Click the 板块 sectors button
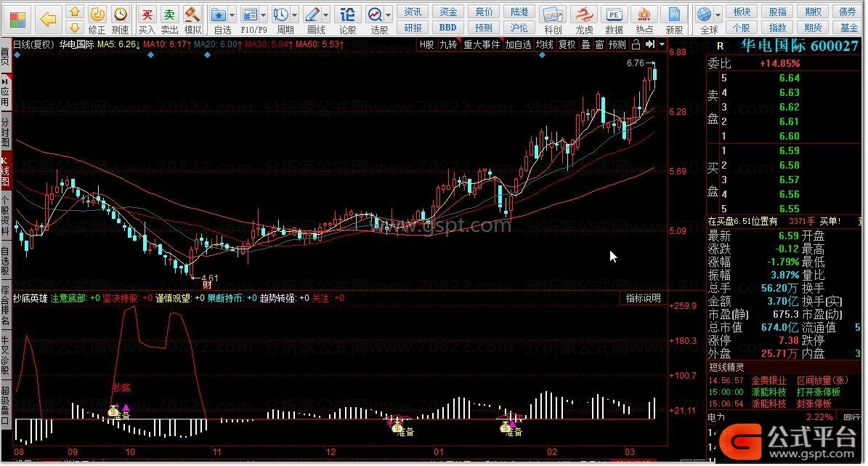Image resolution: width=868 pixels, height=466 pixels. coord(742,12)
